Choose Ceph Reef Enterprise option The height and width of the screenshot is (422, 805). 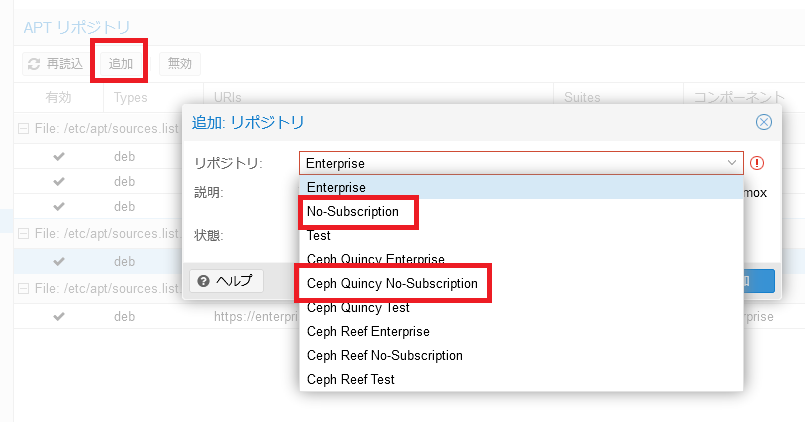[x=521, y=332]
